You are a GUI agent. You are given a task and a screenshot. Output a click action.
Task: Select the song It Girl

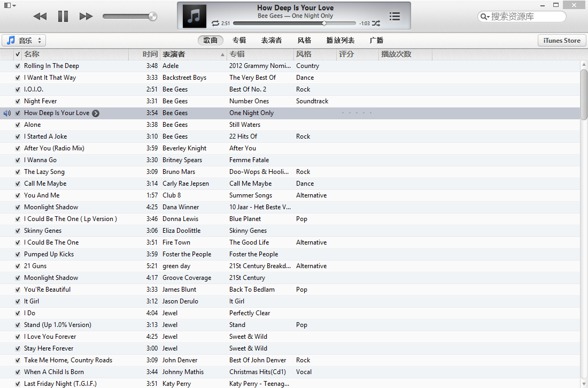pos(32,301)
